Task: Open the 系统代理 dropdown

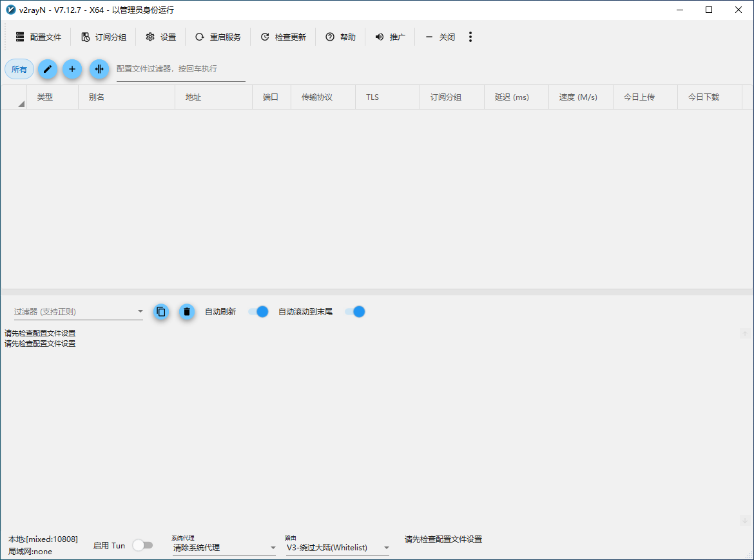Action: click(224, 548)
